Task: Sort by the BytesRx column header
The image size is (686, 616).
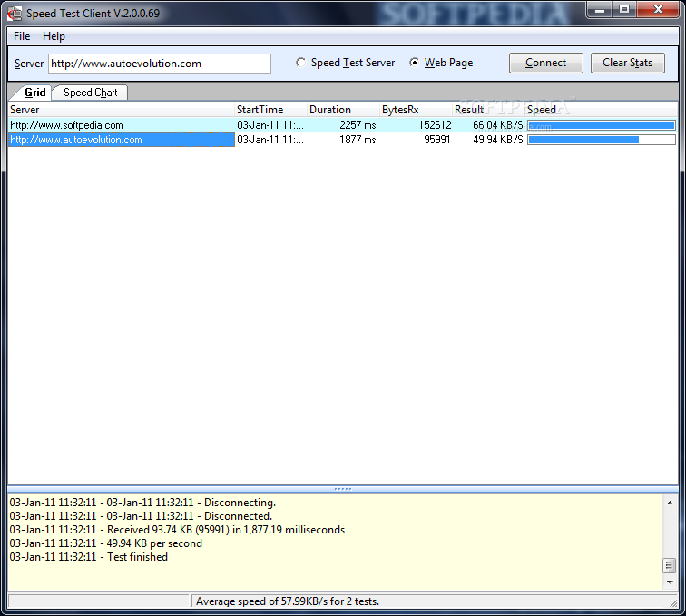Action: tap(416, 110)
